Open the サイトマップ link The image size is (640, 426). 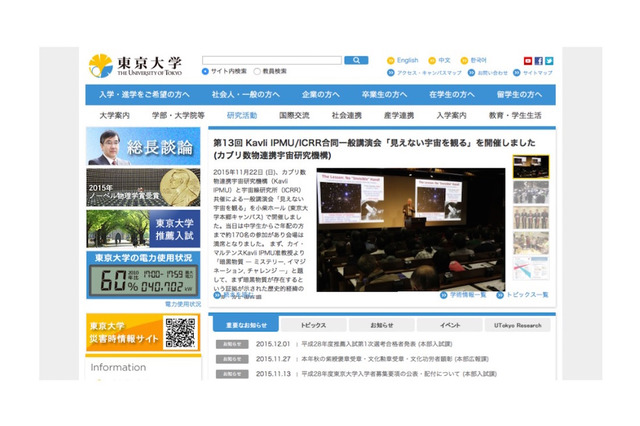(x=538, y=73)
